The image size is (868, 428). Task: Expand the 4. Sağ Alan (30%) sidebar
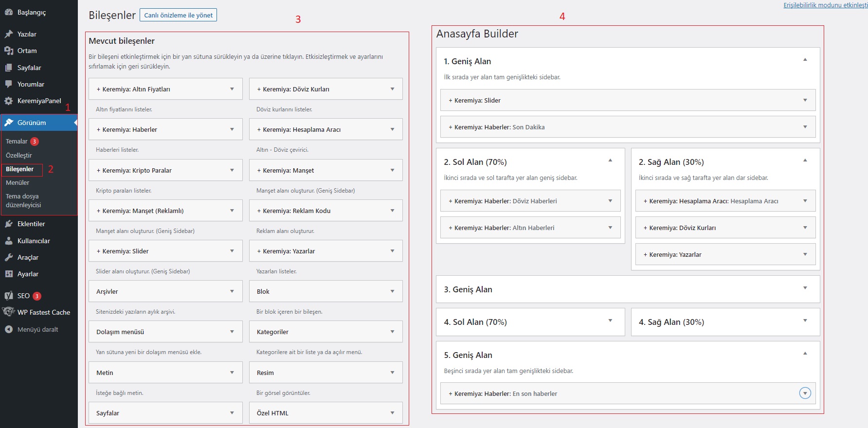[805, 321]
